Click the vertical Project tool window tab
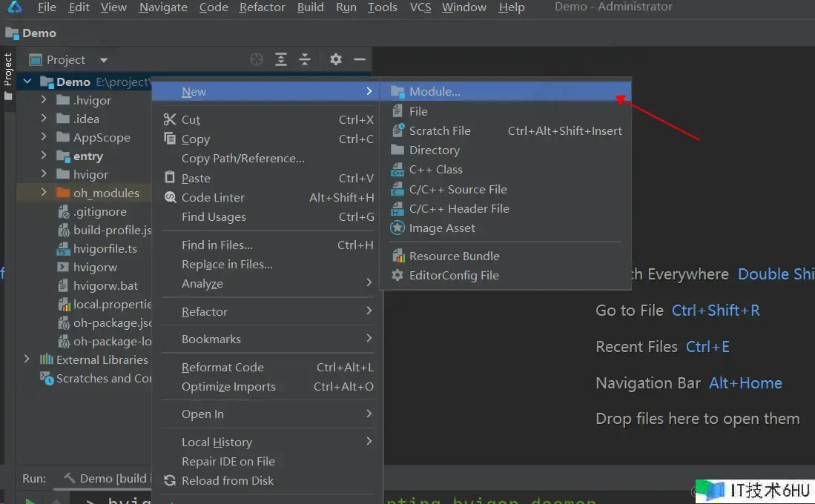 click(x=8, y=70)
